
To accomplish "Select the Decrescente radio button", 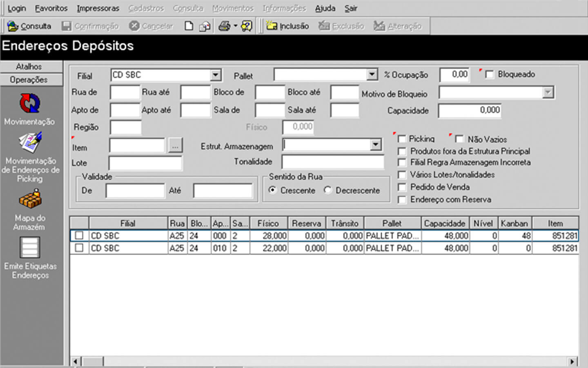I will click(328, 190).
